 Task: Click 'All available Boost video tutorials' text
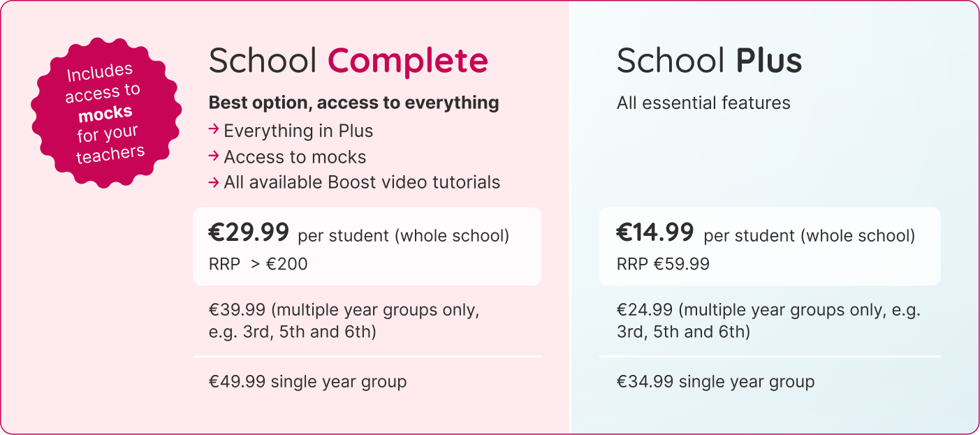pos(362,182)
